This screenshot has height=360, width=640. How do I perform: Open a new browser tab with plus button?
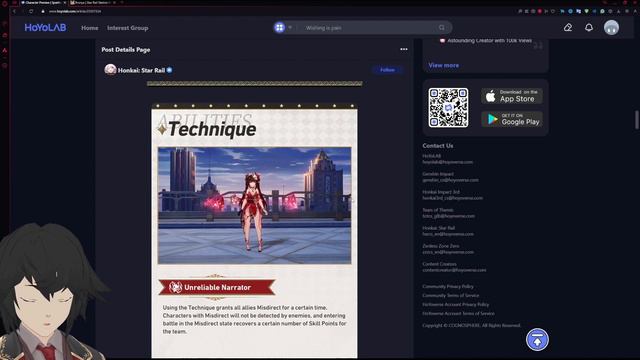click(x=122, y=2)
